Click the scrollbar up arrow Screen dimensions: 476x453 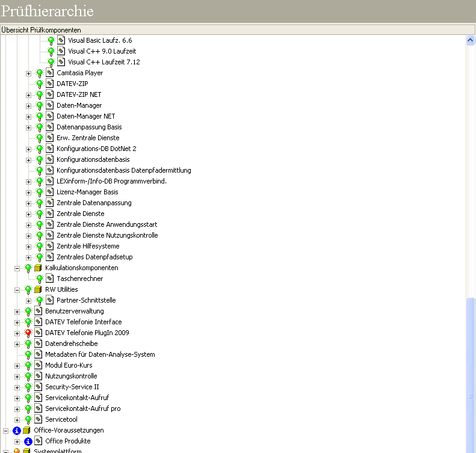[471, 40]
